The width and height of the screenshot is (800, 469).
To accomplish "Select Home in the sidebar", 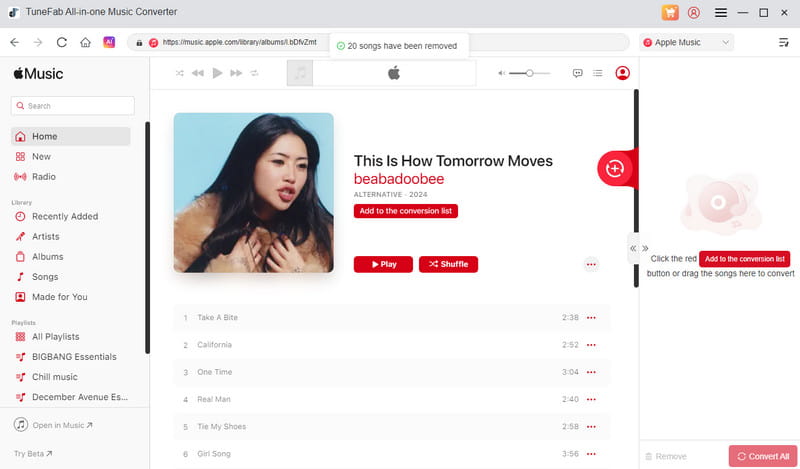I will point(70,136).
